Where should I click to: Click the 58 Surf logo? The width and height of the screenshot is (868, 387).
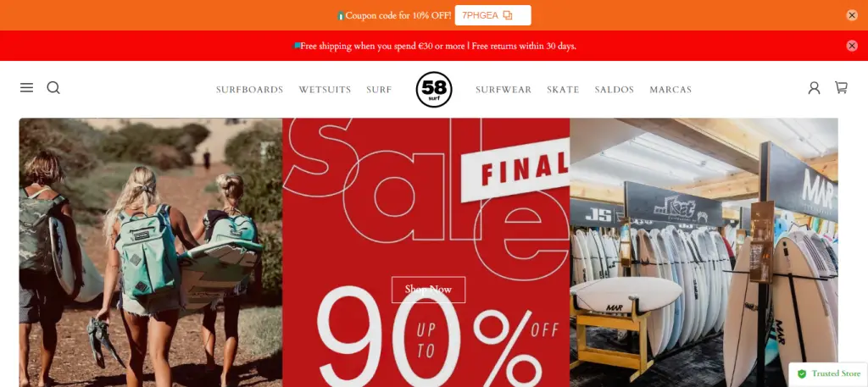tap(434, 90)
